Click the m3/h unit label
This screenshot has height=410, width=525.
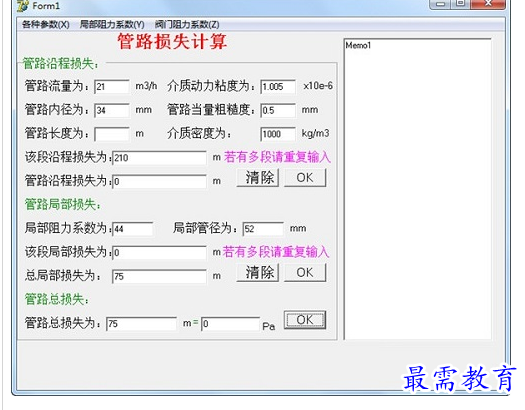click(146, 86)
